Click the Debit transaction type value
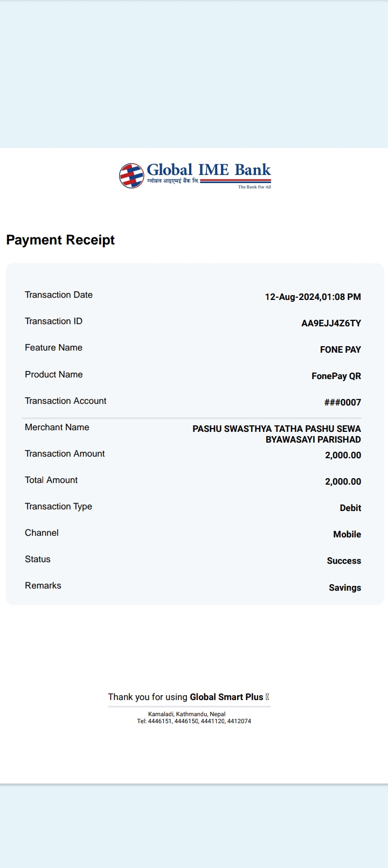Image resolution: width=388 pixels, height=868 pixels. pos(350,508)
